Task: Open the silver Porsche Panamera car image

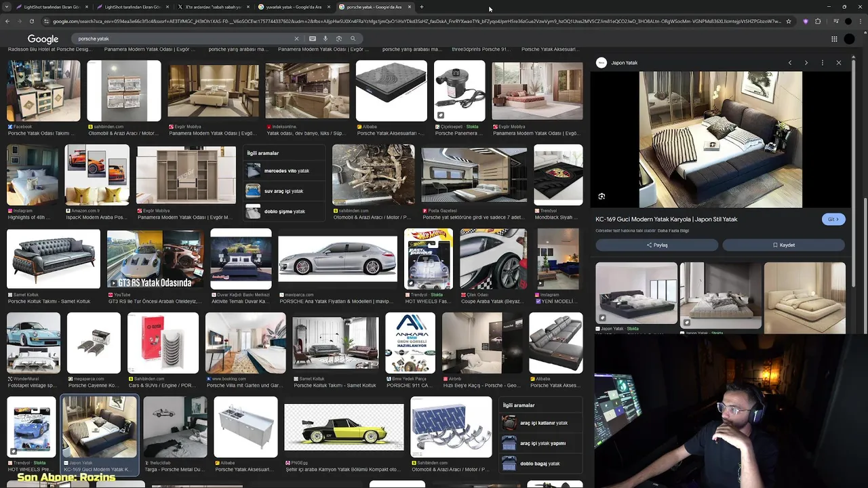Action: (x=338, y=259)
